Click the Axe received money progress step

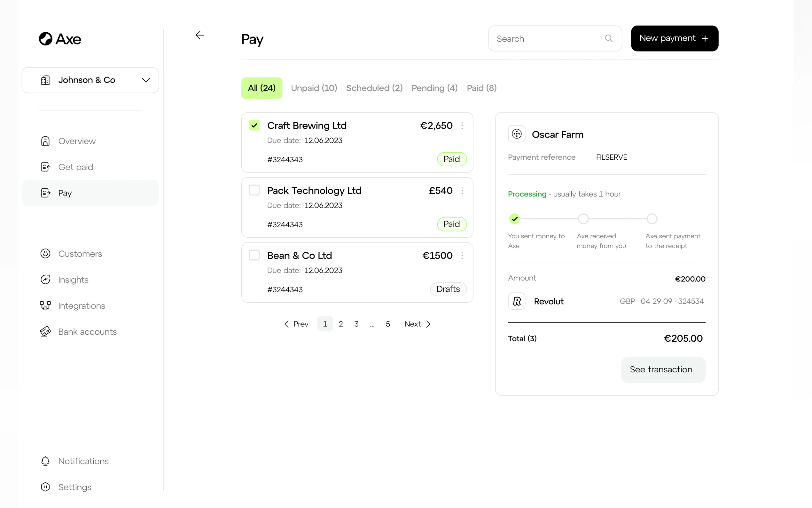coord(583,219)
